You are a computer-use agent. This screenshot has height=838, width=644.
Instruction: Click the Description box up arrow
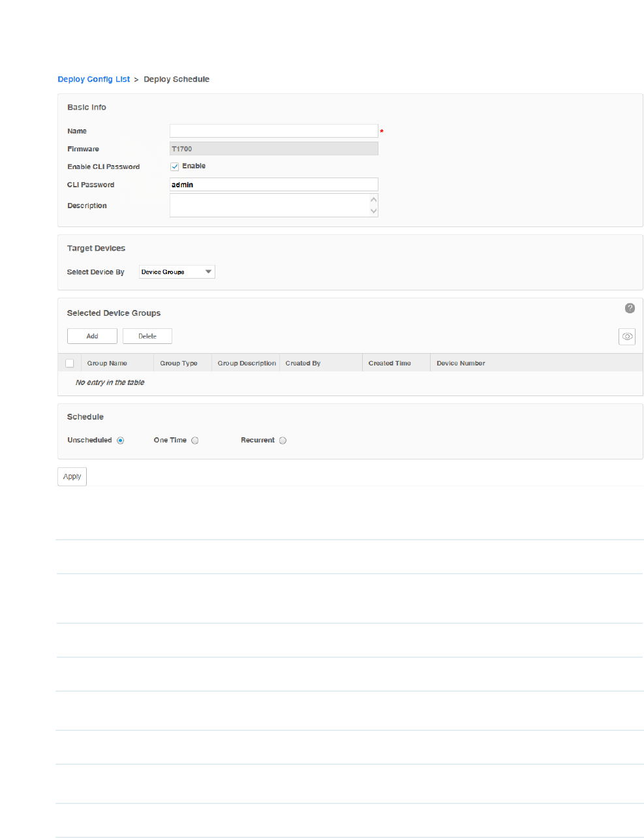(x=374, y=200)
